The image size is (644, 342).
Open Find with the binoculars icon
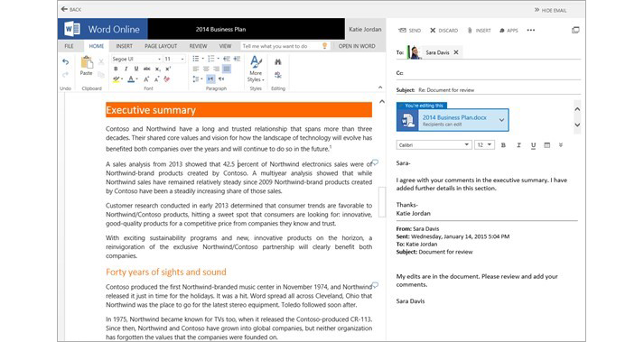click(x=278, y=62)
